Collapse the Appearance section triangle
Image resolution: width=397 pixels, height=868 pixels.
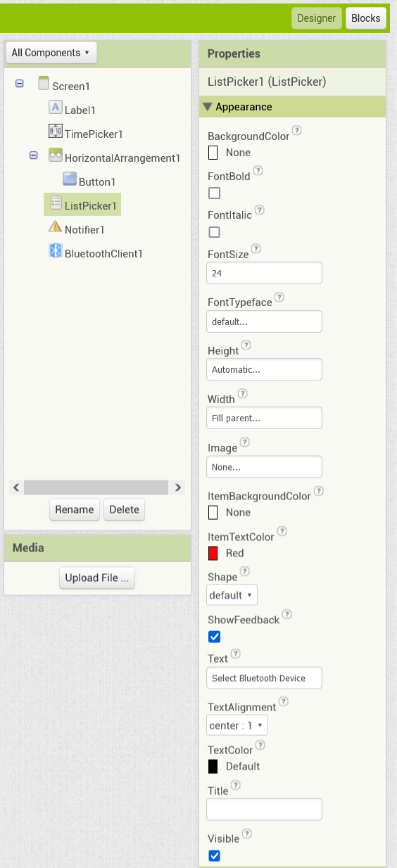[x=207, y=107]
